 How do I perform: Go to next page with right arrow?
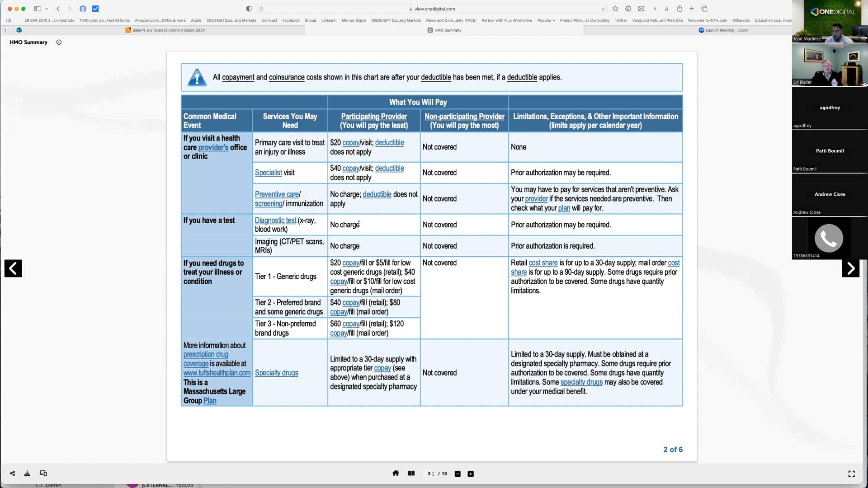[850, 268]
